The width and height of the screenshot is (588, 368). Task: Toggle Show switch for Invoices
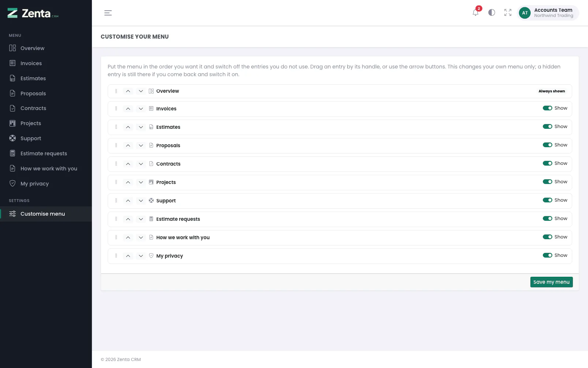[548, 108]
